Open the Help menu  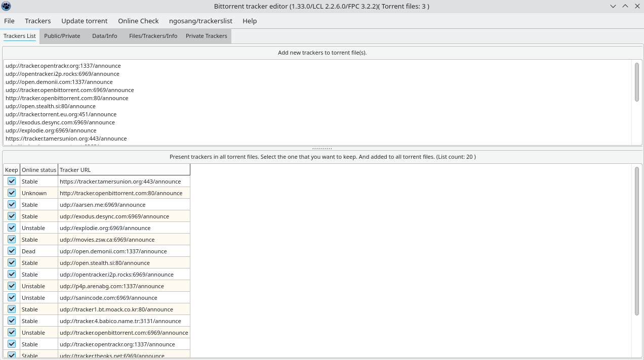[249, 21]
